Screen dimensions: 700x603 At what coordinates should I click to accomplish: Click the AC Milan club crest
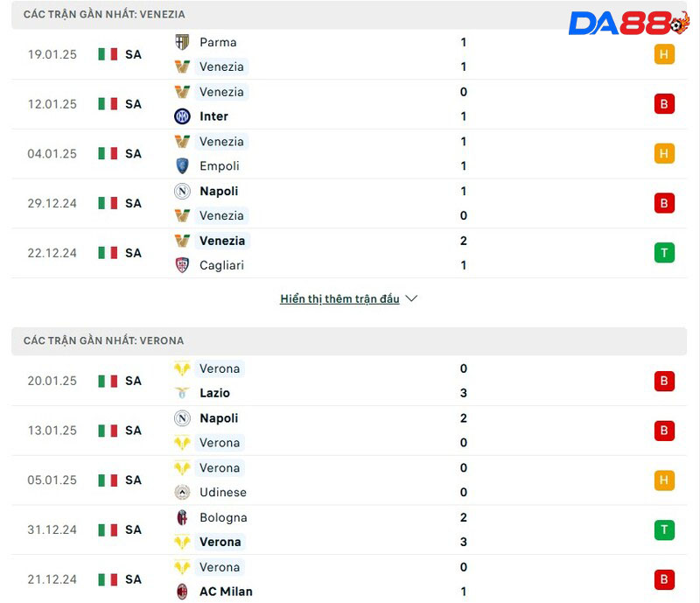(x=182, y=592)
